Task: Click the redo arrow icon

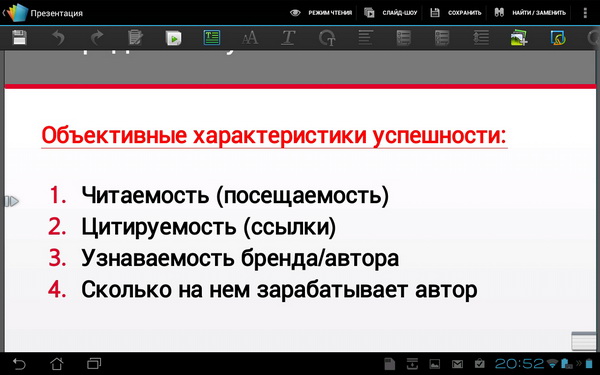Action: [x=97, y=38]
